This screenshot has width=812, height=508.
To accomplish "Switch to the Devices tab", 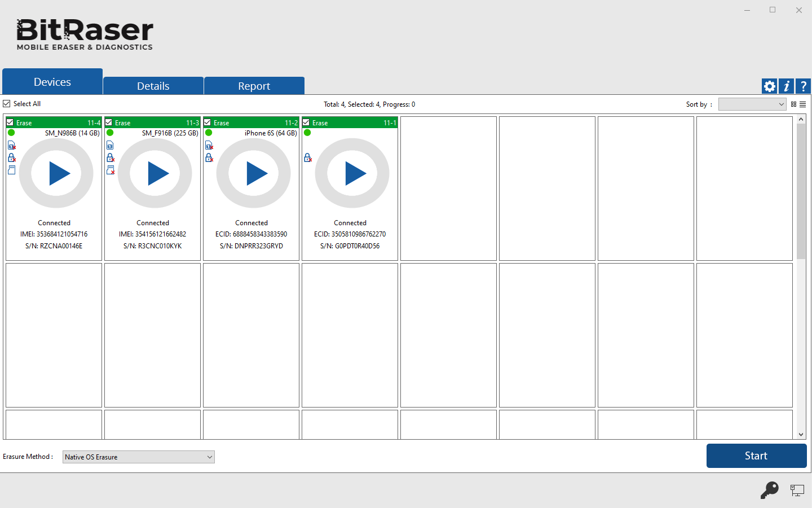I will coord(52,82).
